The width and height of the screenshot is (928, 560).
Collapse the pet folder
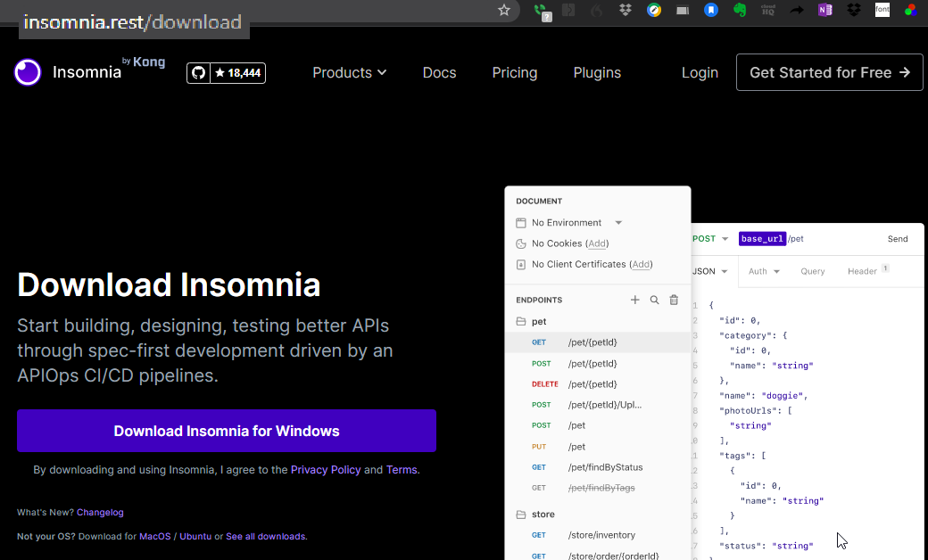coord(539,321)
